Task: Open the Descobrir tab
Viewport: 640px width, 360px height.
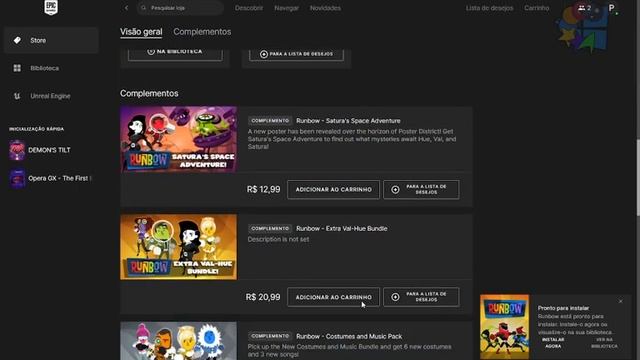Action: (x=249, y=8)
